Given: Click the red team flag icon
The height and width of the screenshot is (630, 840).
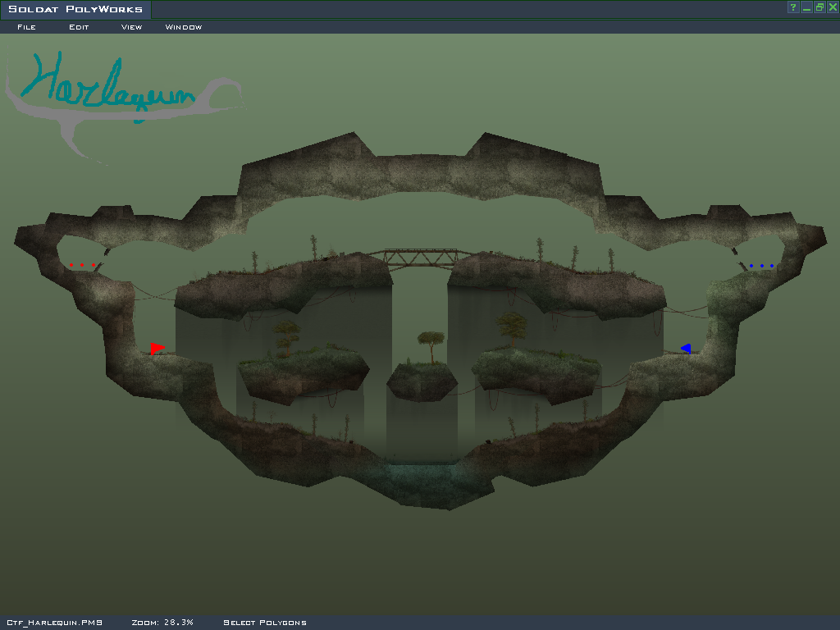Looking at the screenshot, I should pyautogui.click(x=157, y=349).
